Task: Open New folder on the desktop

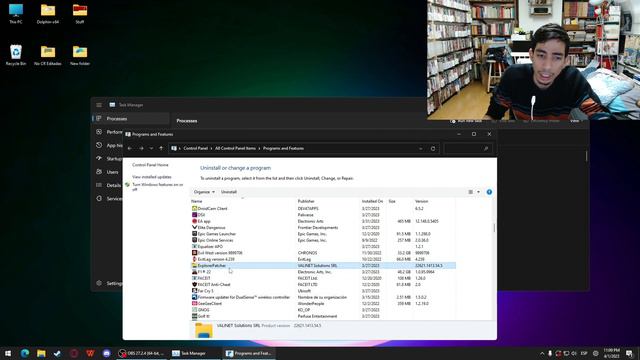Action: (x=80, y=55)
